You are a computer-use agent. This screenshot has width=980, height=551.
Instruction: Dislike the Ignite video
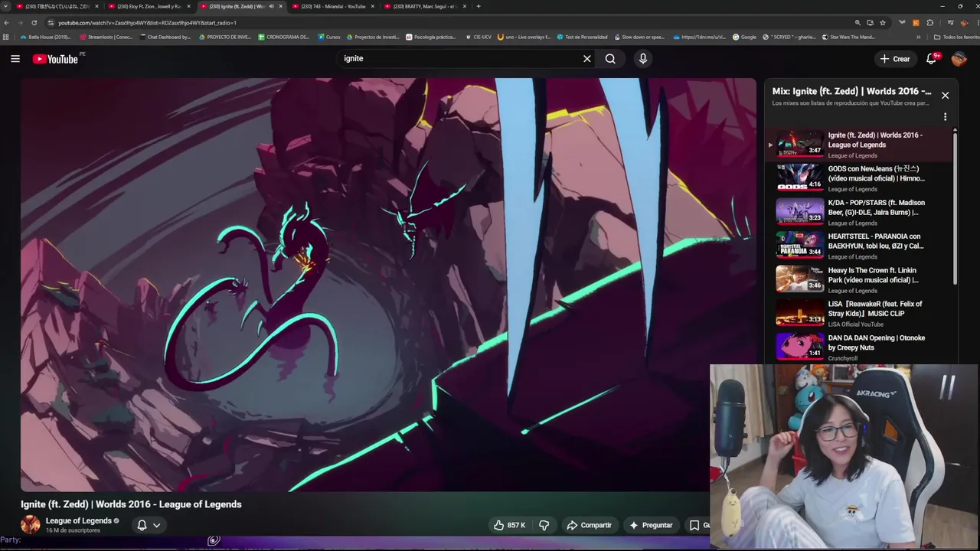pyautogui.click(x=544, y=525)
